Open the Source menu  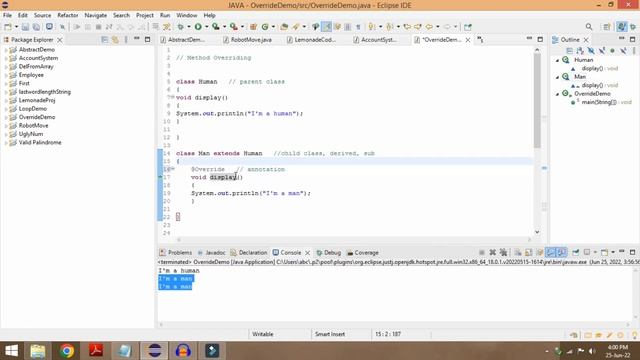coord(42,15)
